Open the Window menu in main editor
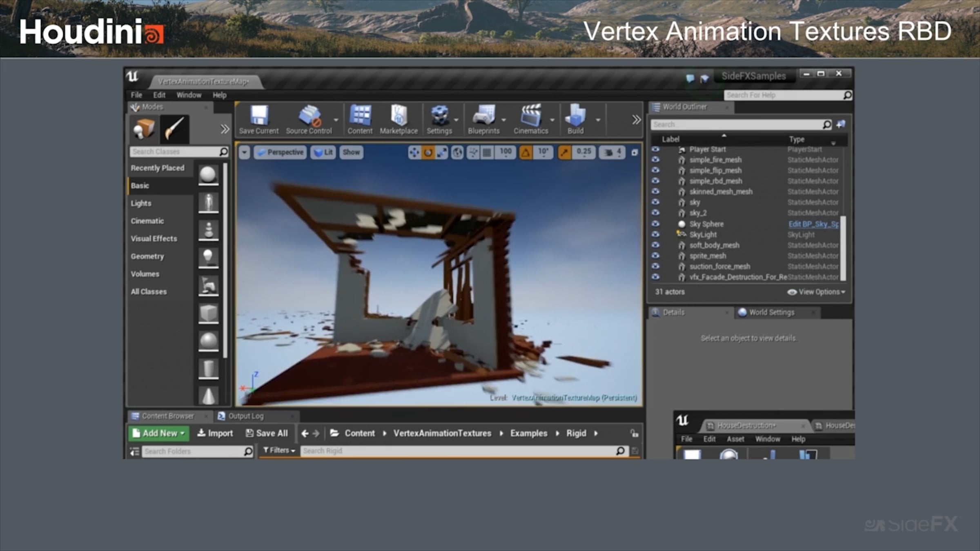This screenshot has height=551, width=980. [189, 95]
